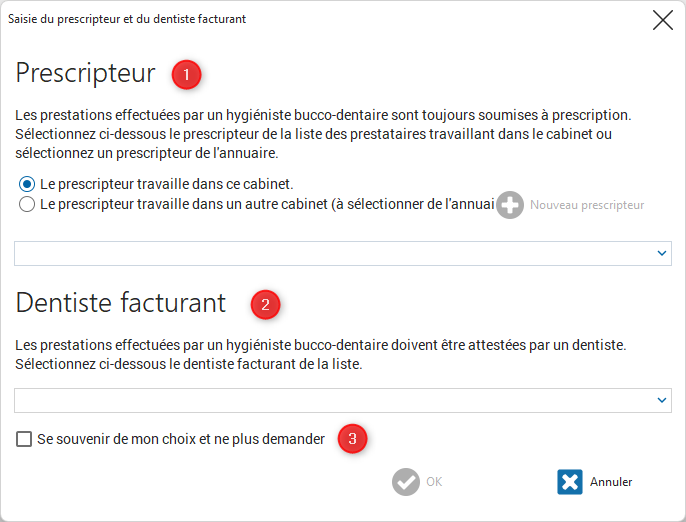686x522 pixels.
Task: Click the red number 3 marker
Action: coord(352,438)
